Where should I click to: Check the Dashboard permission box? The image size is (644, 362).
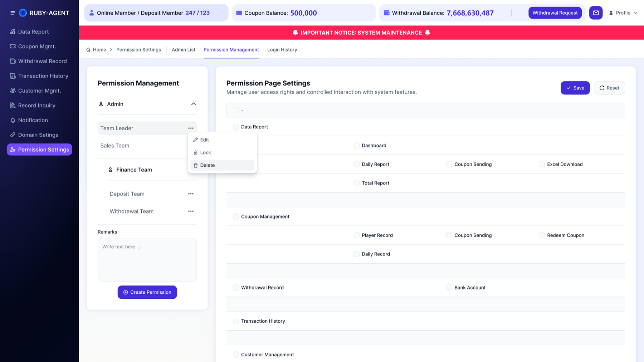(356, 145)
